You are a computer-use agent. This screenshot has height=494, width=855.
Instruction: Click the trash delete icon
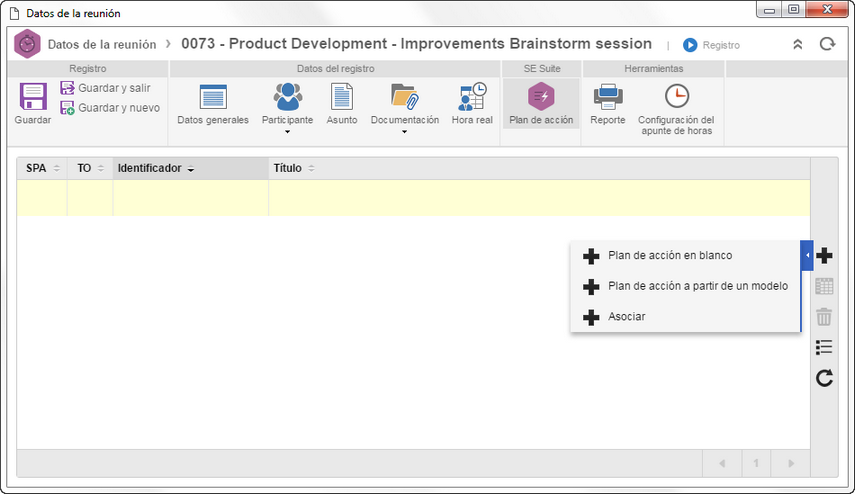(824, 317)
